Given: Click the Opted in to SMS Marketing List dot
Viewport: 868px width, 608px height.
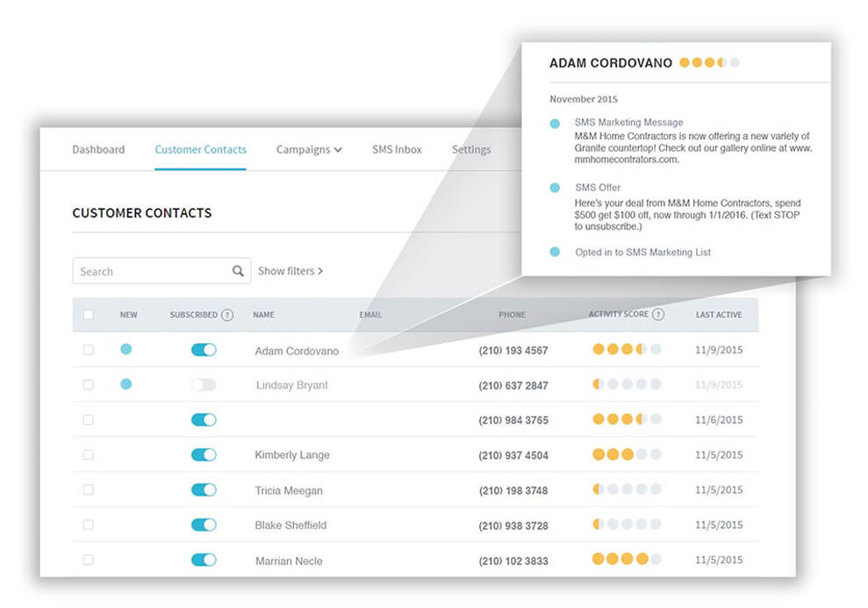Looking at the screenshot, I should click(555, 252).
